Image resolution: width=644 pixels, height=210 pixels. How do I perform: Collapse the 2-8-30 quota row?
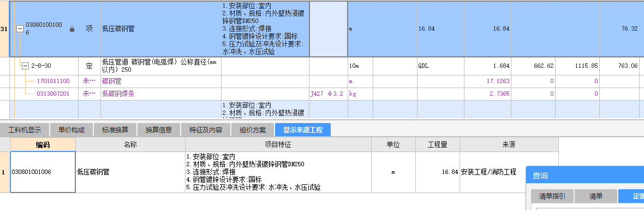point(26,66)
